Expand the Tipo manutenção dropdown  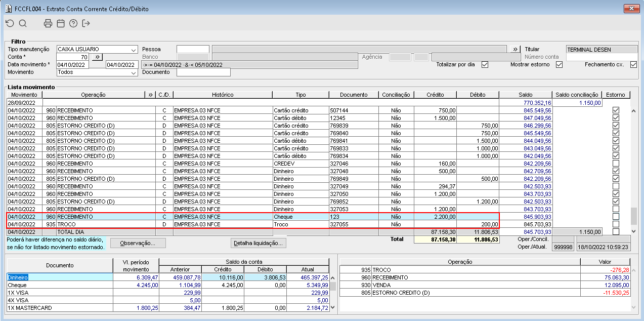click(134, 50)
